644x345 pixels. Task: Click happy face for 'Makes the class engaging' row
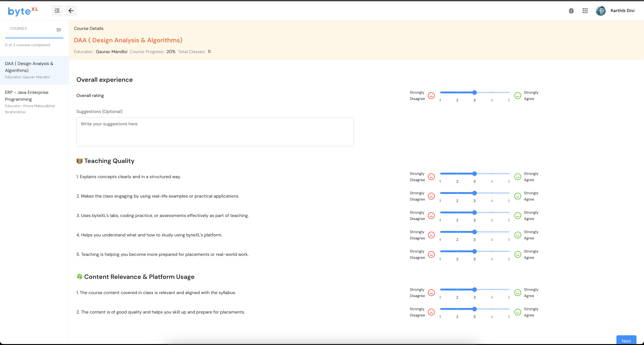pos(517,196)
